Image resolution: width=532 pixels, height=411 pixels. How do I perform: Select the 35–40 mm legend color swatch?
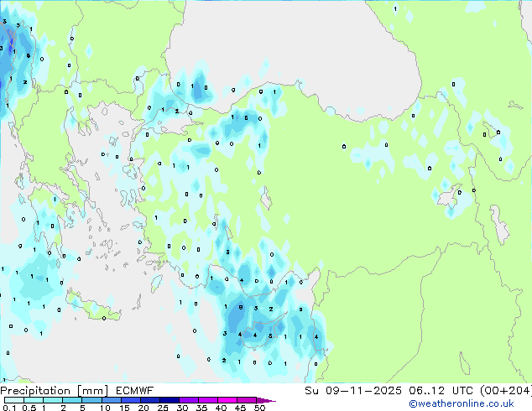pyautogui.click(x=207, y=400)
